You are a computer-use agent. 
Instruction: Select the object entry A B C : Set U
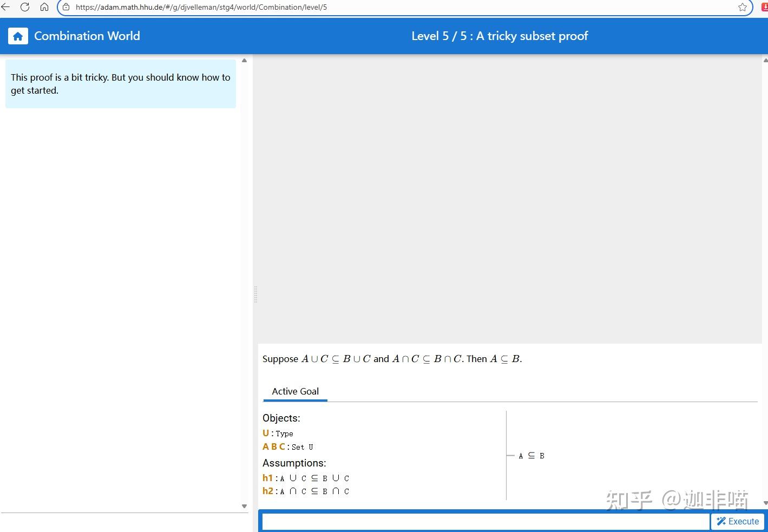tap(288, 446)
